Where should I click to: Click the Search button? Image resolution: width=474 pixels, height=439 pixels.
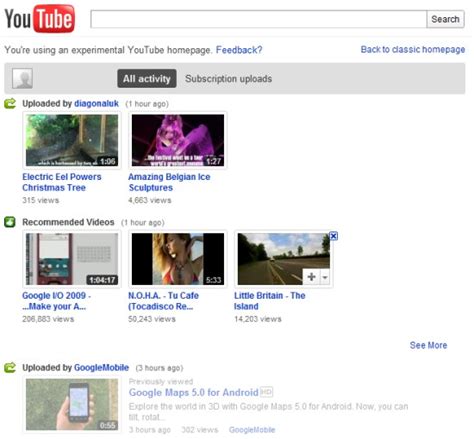445,19
